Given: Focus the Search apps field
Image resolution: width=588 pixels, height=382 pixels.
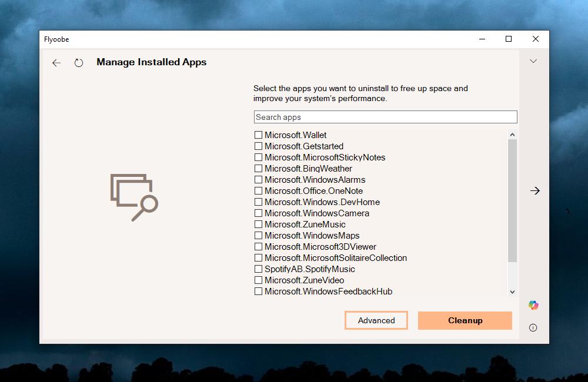Looking at the screenshot, I should pos(386,117).
